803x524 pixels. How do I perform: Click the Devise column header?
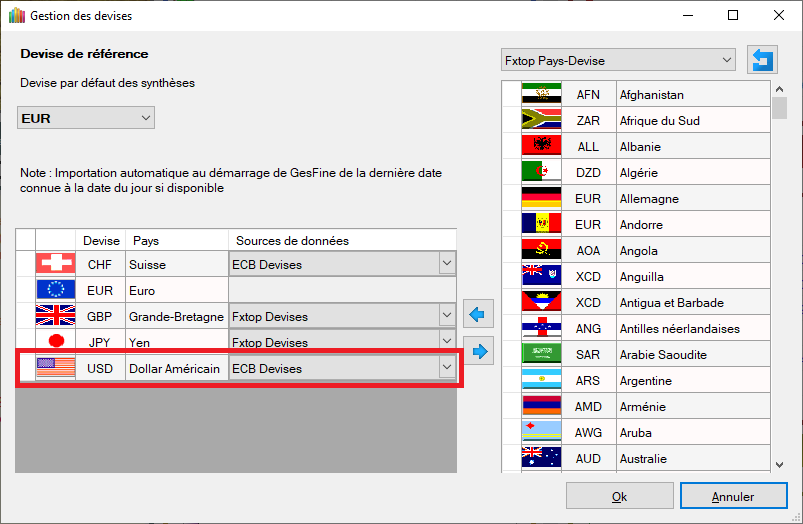pyautogui.click(x=101, y=240)
